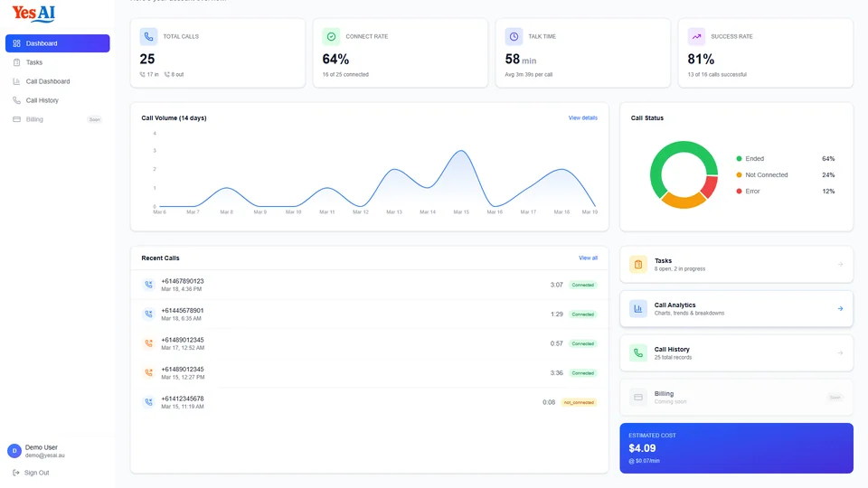Click Connected badge on 3:07 call
868x488 pixels.
coord(583,285)
